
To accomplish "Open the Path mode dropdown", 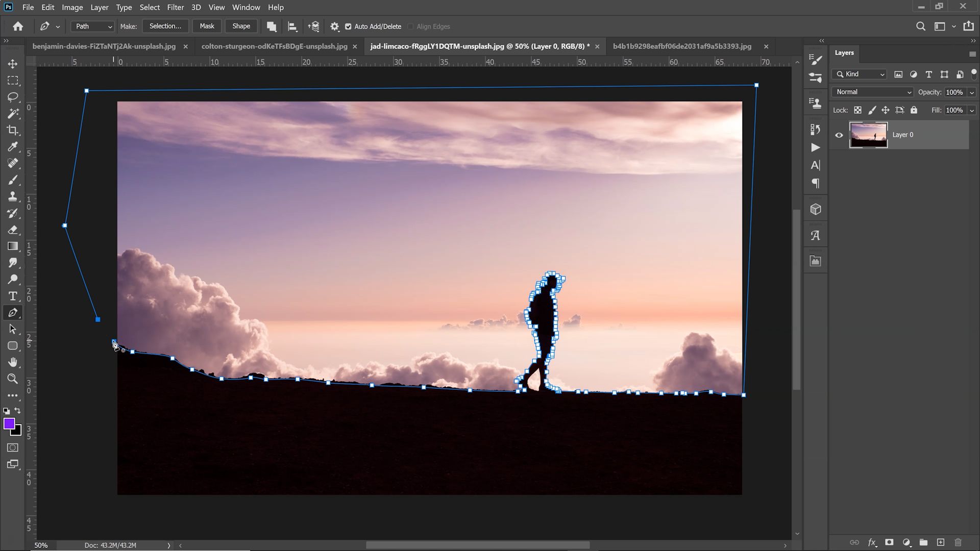I will [x=92, y=27].
